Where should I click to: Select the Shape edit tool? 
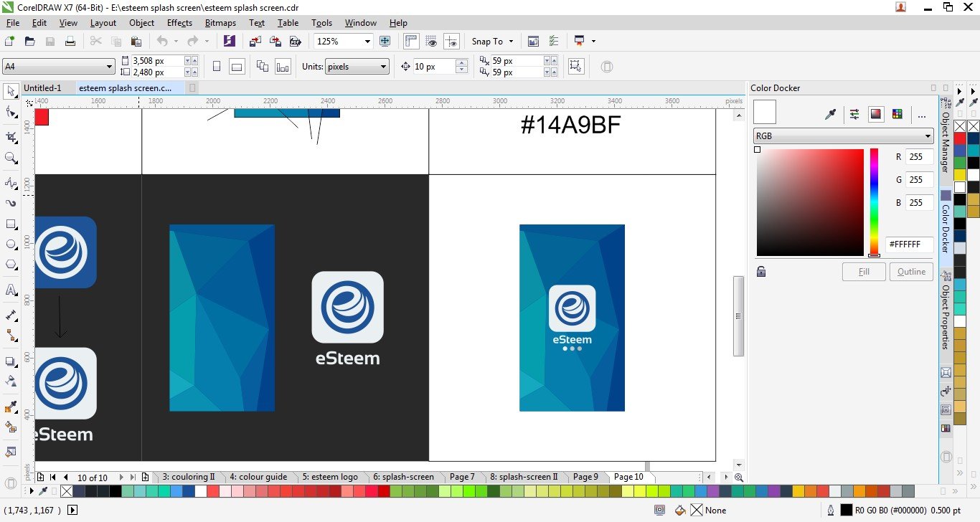click(11, 113)
